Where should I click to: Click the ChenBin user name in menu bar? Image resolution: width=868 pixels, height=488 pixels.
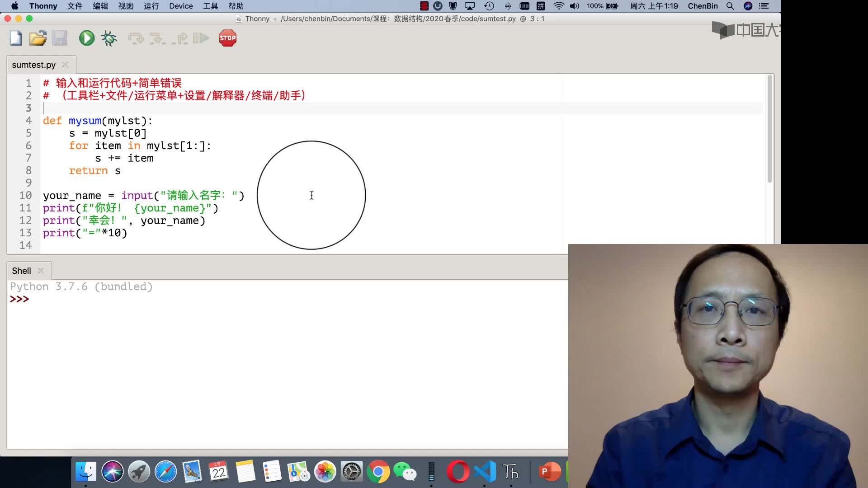(703, 6)
